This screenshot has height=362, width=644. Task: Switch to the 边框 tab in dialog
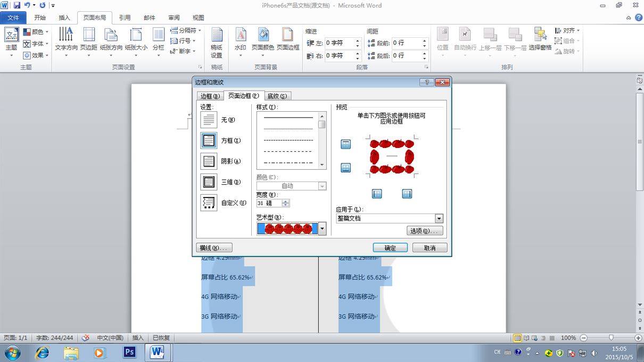[210, 96]
